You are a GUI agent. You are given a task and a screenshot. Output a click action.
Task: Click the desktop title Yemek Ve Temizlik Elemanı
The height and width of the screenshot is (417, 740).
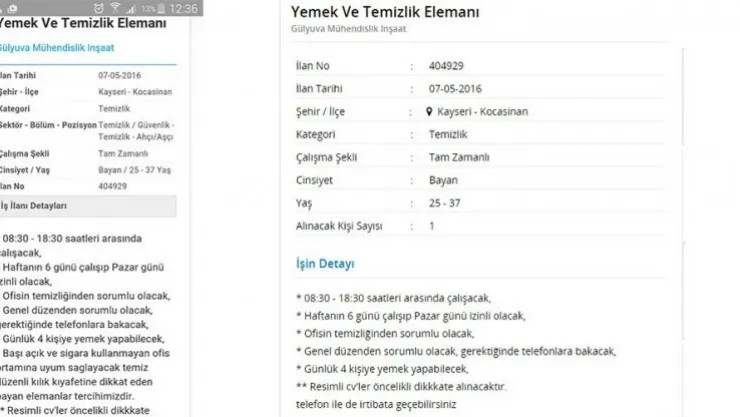click(x=384, y=11)
